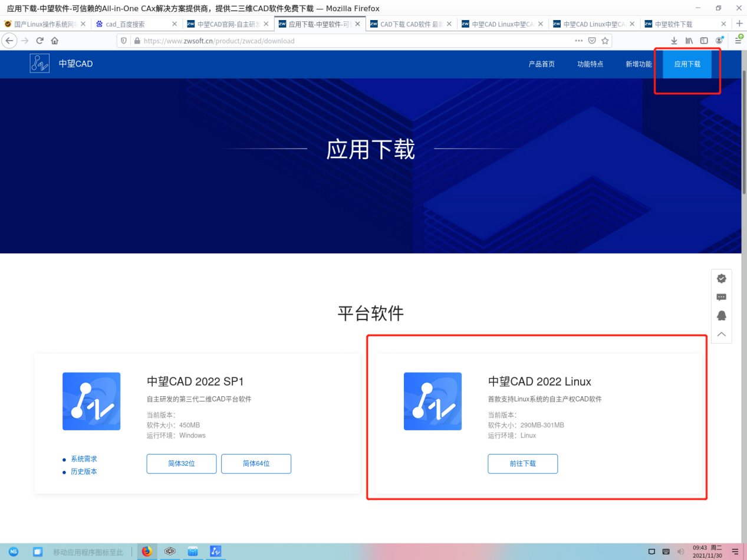Screen dimensions: 747x560
Task: Open a new browser tab with plus
Action: click(739, 24)
